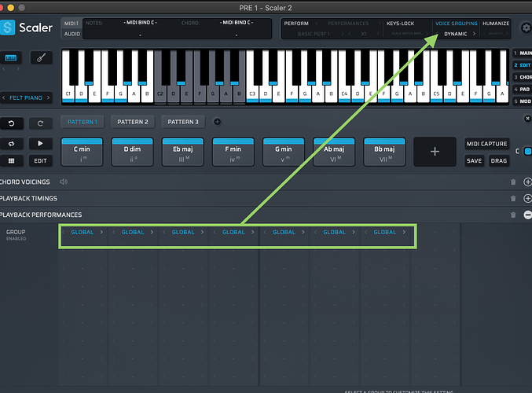Click the Scaler logo icon
This screenshot has width=532, height=393.
coord(7,28)
